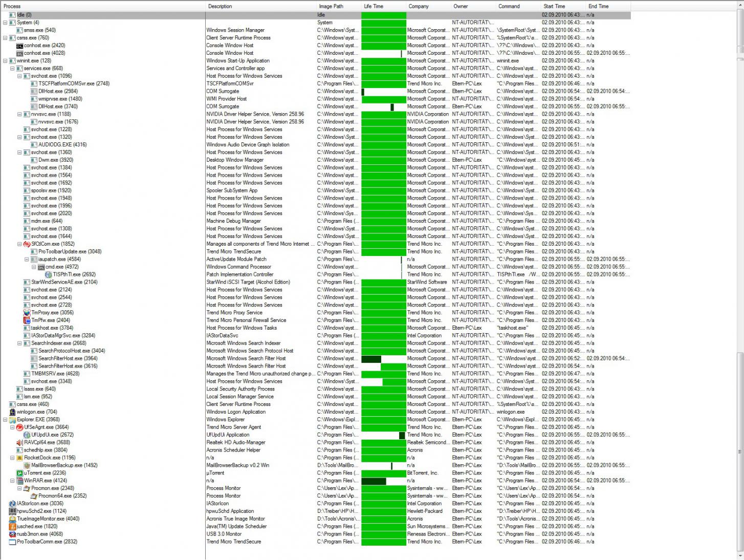
Task: Click the 'NVIDIA Corporation' company cell for nvvsvc.exe (1188)
Action: [x=428, y=114]
